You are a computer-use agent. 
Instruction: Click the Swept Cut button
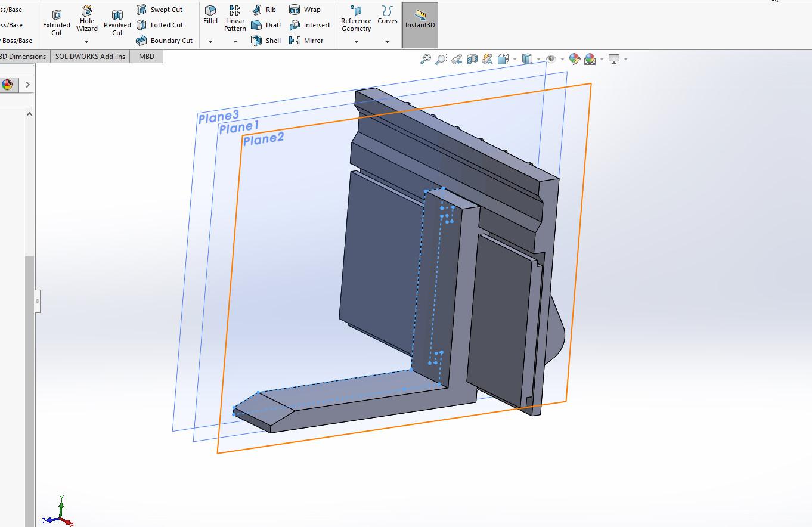coord(159,10)
